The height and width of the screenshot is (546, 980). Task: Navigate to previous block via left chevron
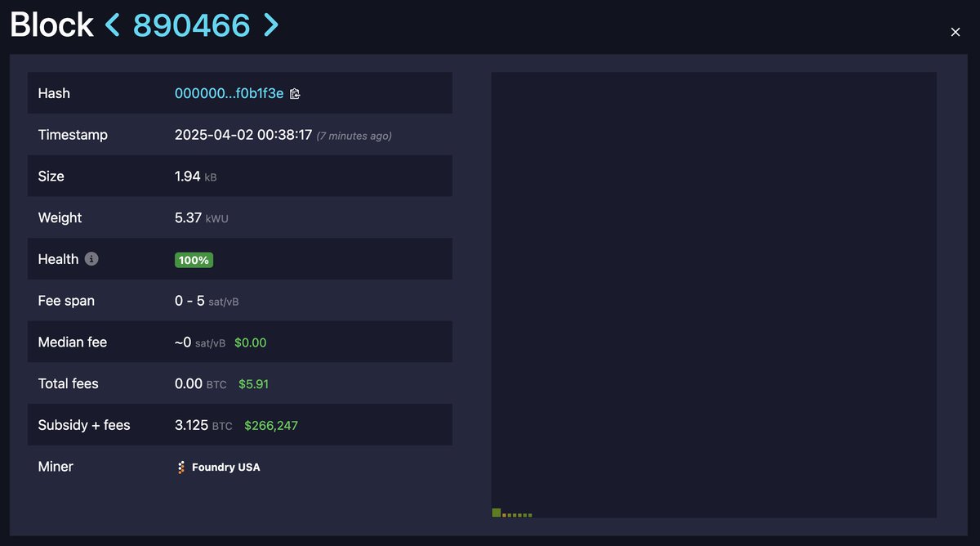(113, 25)
